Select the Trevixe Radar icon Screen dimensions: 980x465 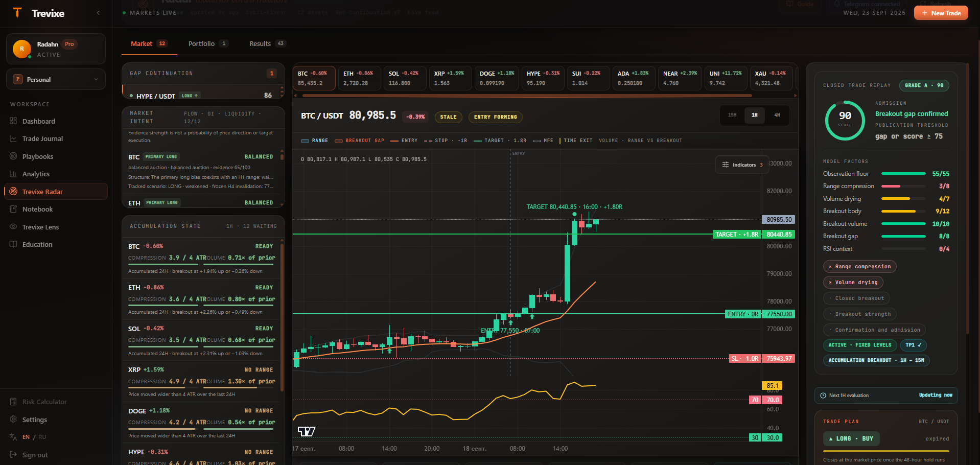click(13, 192)
